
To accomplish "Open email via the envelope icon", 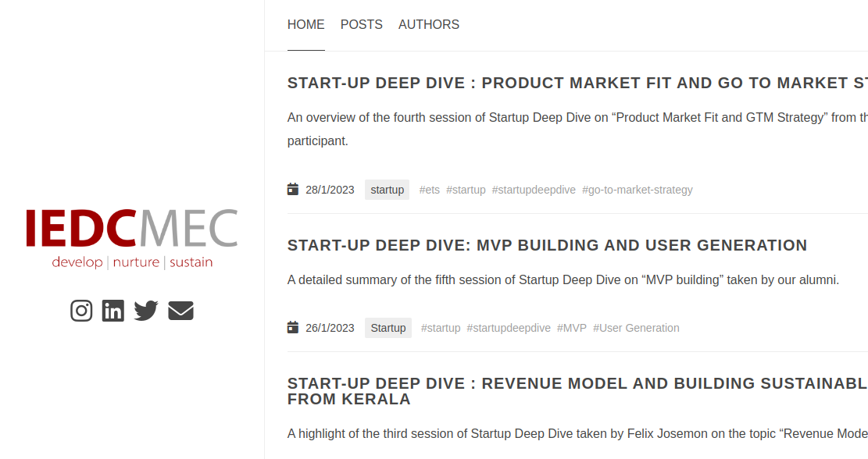I will [x=180, y=310].
